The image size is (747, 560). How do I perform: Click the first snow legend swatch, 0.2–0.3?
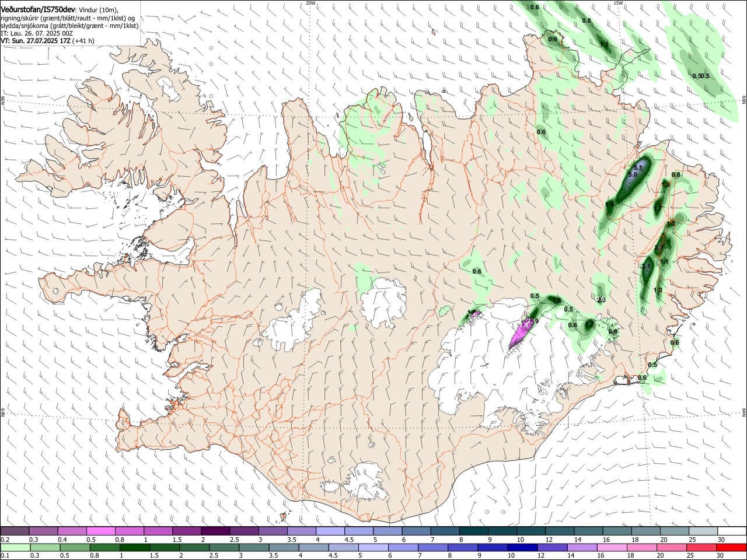(15, 531)
